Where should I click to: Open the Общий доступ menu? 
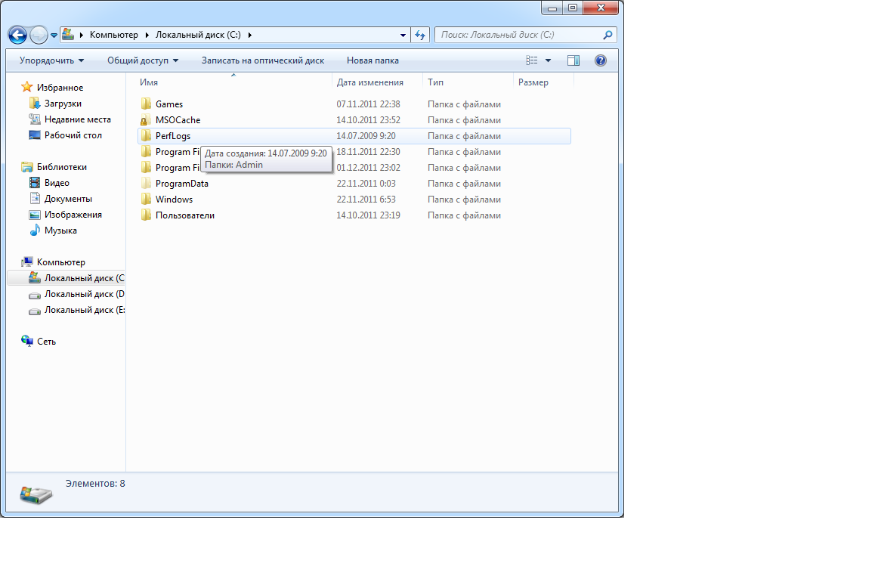(x=143, y=60)
